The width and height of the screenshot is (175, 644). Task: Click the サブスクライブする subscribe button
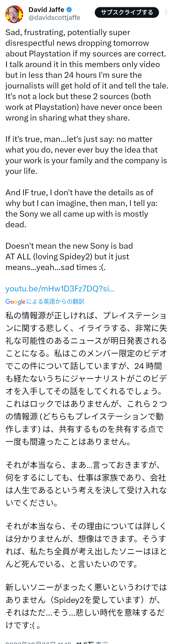[x=127, y=12]
